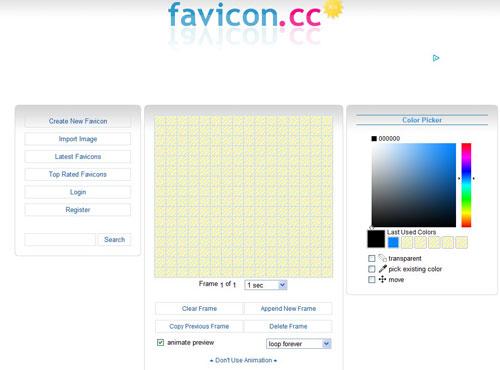Viewport: 500px width, 370px height.
Task: Click the second last used color swatch
Action: [x=407, y=242]
